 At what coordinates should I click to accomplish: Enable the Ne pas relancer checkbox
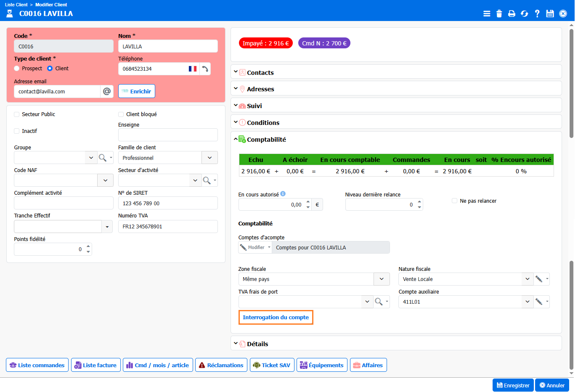click(454, 201)
